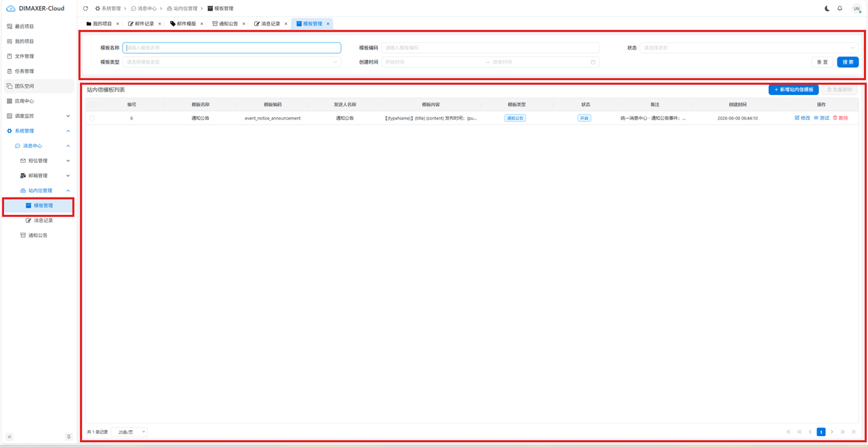
Task: Open the 模板类型 template type dropdown
Action: [232, 62]
